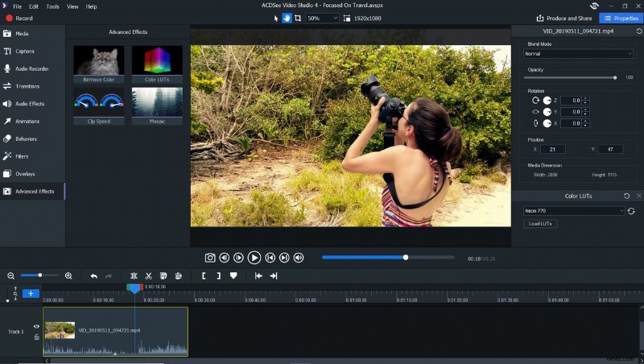Take a snapshot of the preview
Screen dimensions: 644x364
210,258
